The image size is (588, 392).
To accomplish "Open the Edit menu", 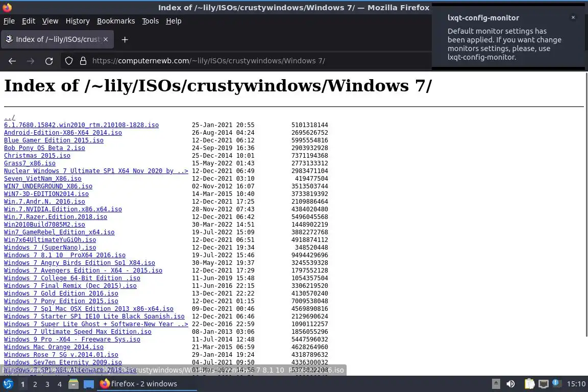I will point(29,21).
